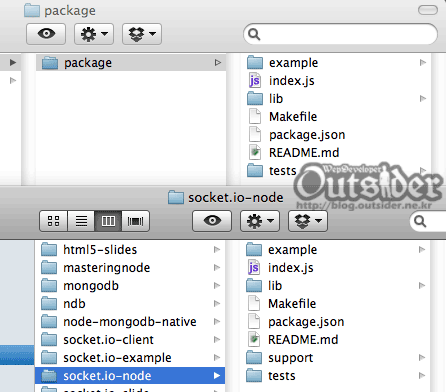Select README.md in socket.io-node window
This screenshot has width=446, height=392.
point(336,340)
